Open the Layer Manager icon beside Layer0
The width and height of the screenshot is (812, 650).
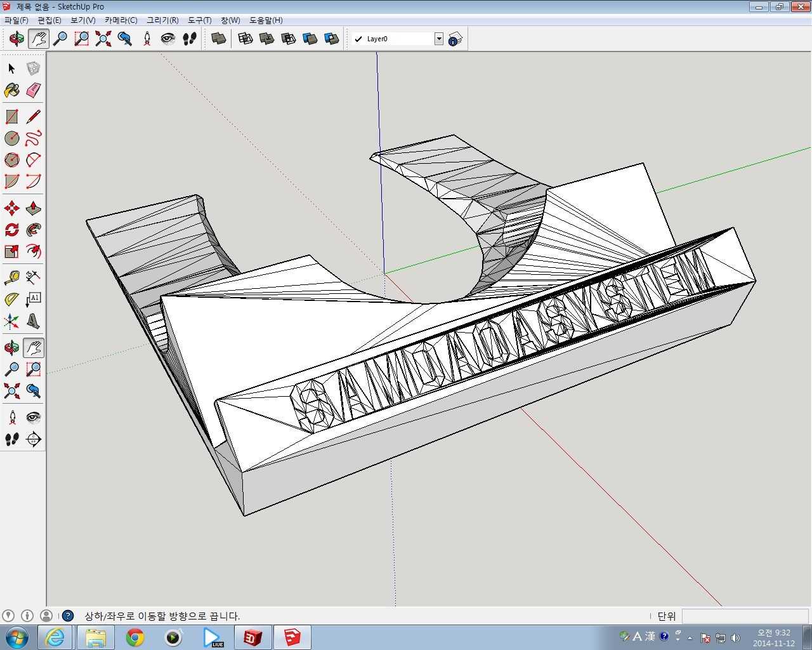(455, 39)
